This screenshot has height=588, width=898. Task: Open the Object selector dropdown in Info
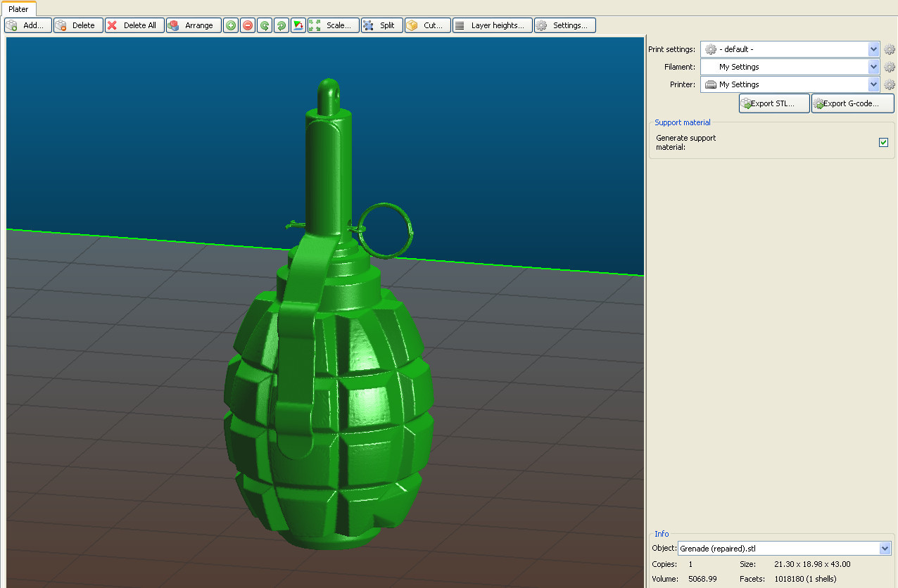[885, 549]
